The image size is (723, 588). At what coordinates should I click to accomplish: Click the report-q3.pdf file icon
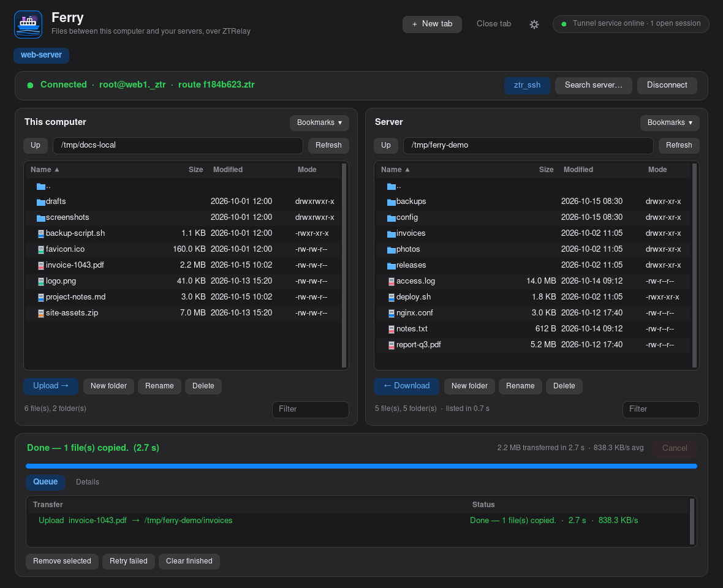pos(392,345)
